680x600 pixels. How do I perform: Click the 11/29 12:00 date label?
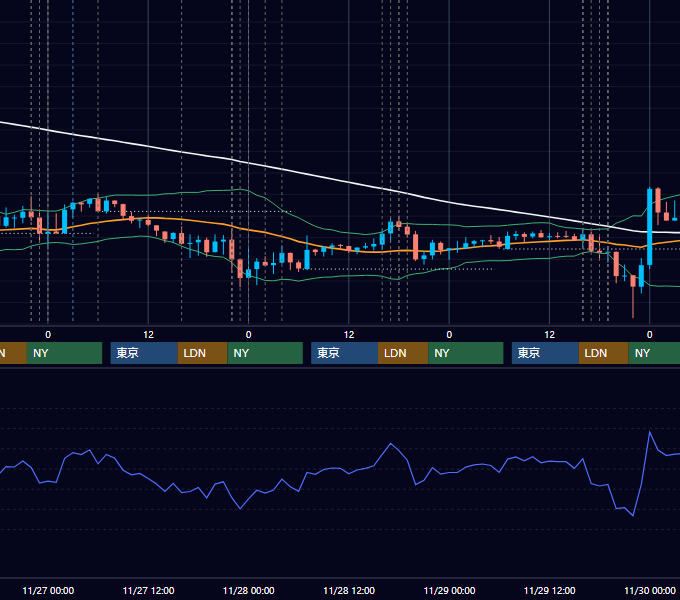pyautogui.click(x=549, y=590)
